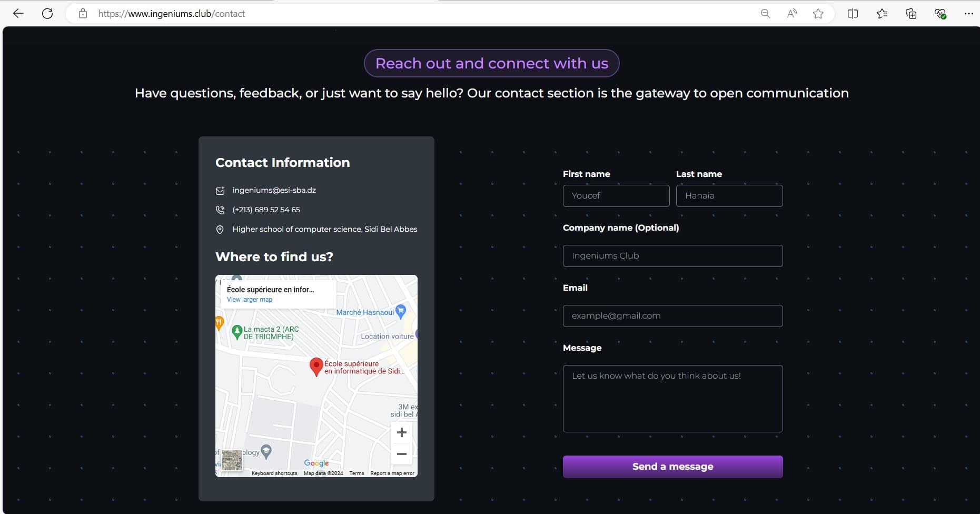Open the Favorites list icon
980x514 pixels.
coord(882,14)
